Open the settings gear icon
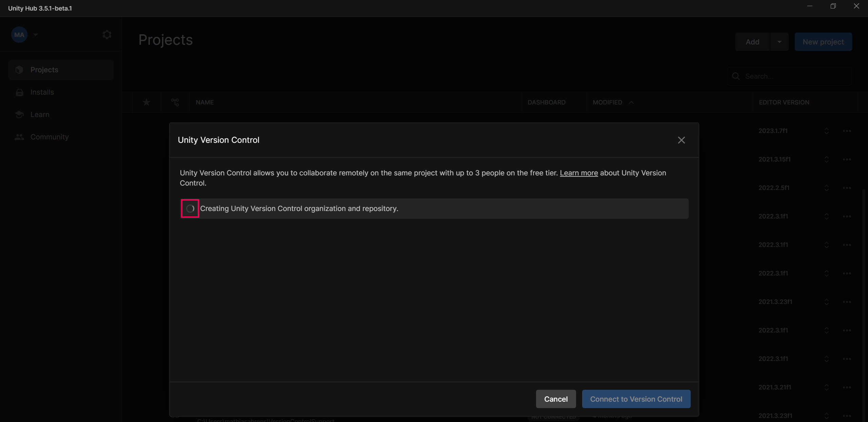 click(x=107, y=35)
